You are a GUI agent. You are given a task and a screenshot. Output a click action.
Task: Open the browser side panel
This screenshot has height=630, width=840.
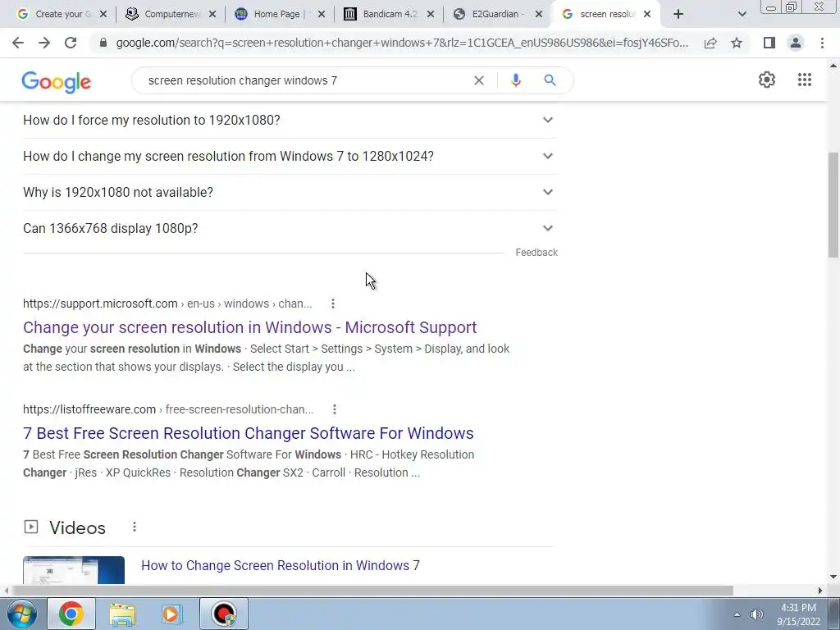(x=769, y=43)
